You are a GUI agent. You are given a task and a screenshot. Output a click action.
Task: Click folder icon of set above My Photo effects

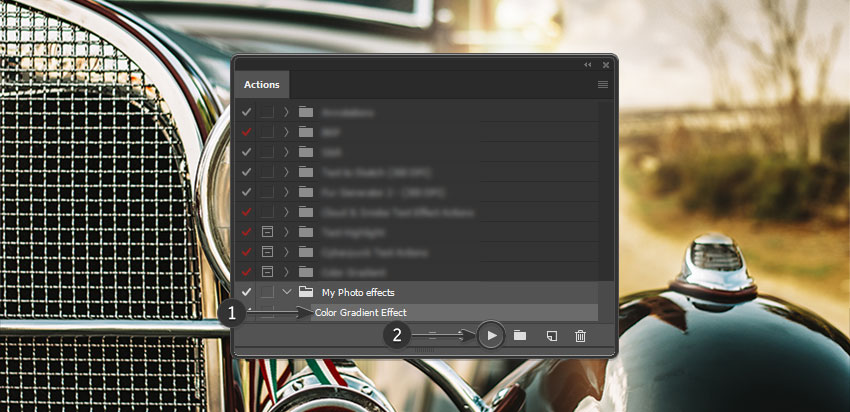(x=306, y=272)
